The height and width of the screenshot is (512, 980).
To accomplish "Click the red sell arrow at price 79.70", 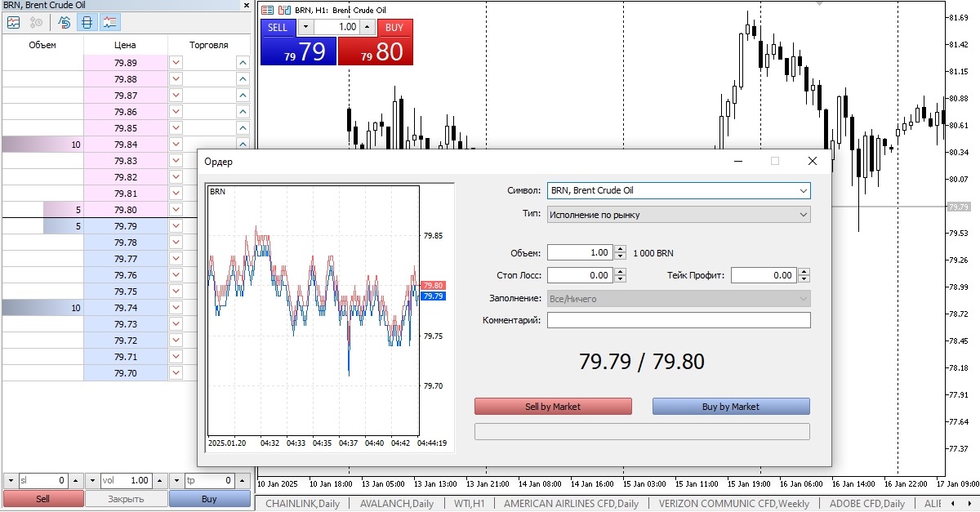I will click(176, 373).
